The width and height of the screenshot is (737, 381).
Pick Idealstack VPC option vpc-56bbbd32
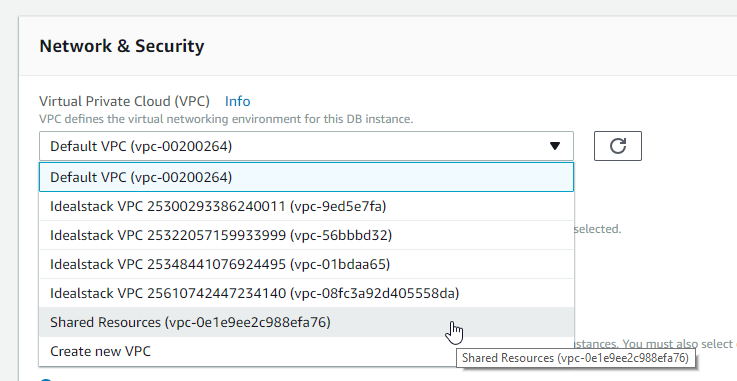[306, 235]
